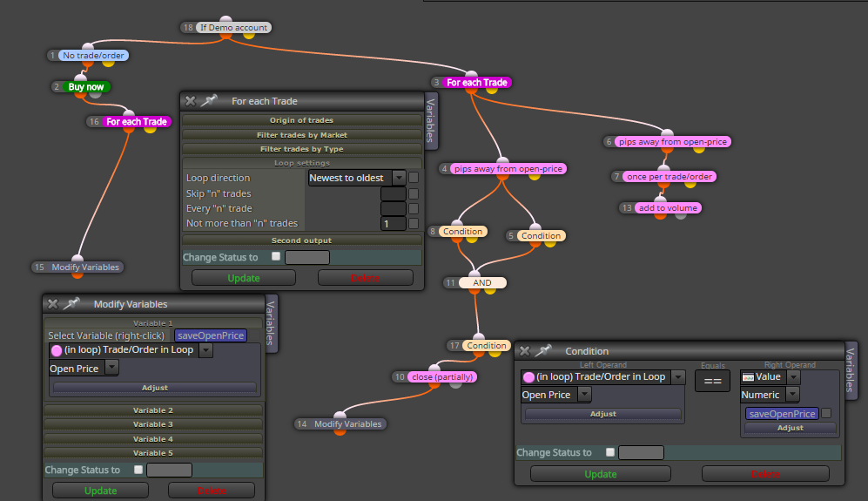This screenshot has height=501, width=868.
Task: Click status color box in Modify Variables
Action: 170,470
